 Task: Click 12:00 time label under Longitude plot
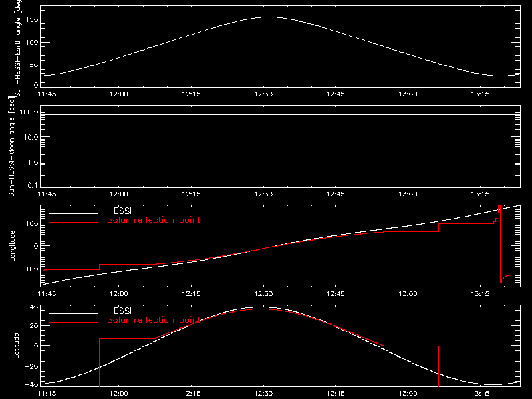(x=119, y=293)
